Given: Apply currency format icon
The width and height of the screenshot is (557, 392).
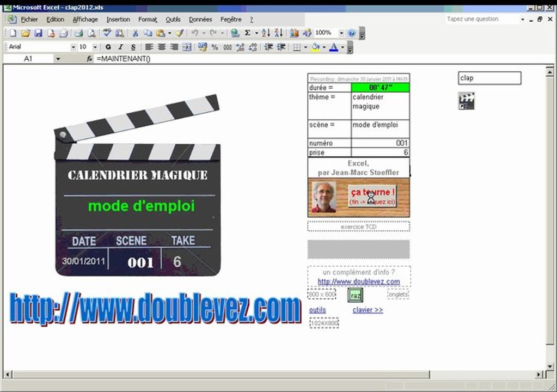Looking at the screenshot, I should click(x=203, y=47).
